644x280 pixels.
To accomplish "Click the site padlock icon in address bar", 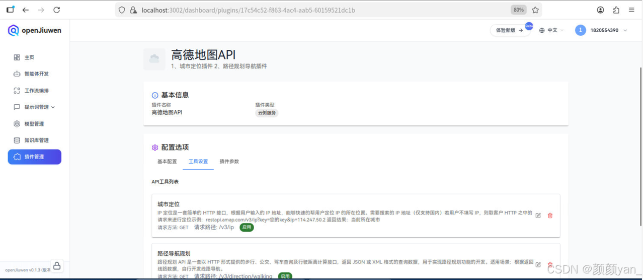I will [x=133, y=10].
